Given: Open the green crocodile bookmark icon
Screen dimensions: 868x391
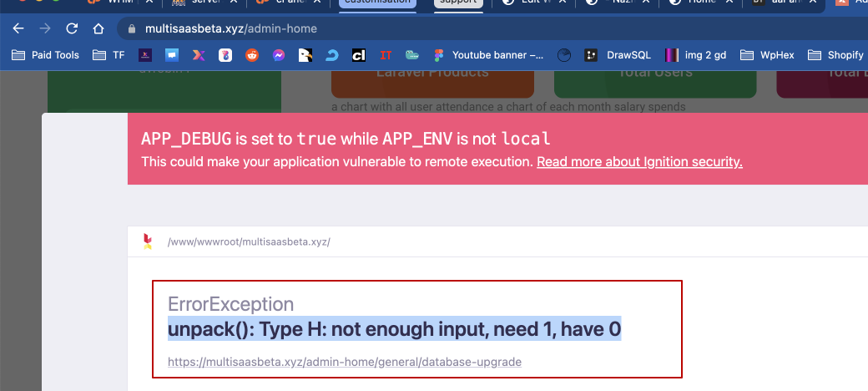Looking at the screenshot, I should click(412, 55).
